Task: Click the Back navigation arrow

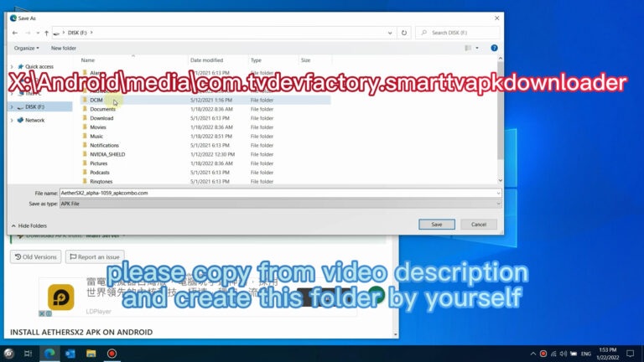Action: pos(15,33)
